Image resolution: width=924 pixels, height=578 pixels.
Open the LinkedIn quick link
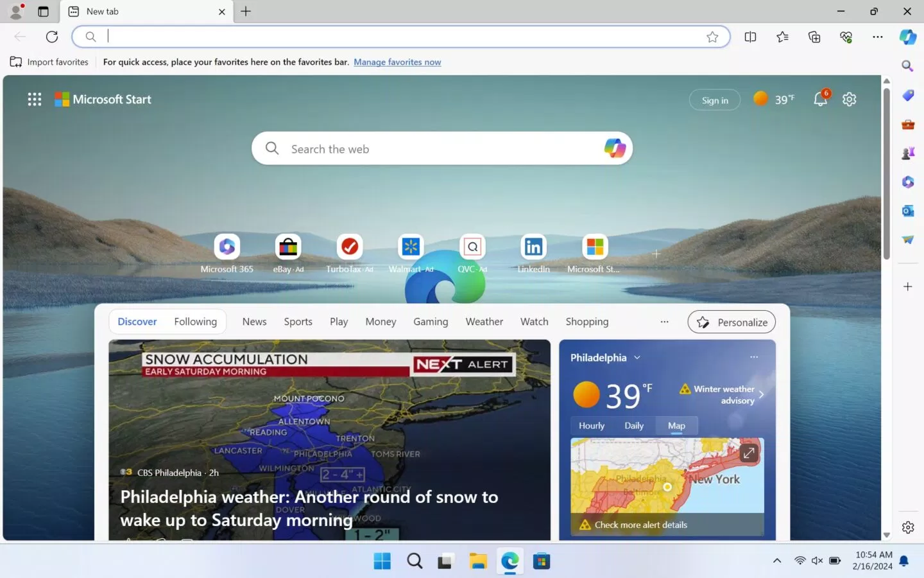coord(533,254)
